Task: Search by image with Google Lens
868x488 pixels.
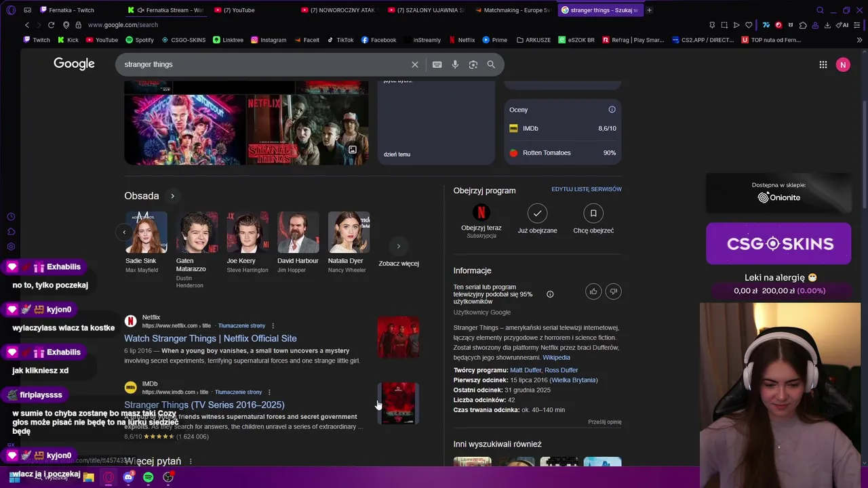Action: pos(473,64)
